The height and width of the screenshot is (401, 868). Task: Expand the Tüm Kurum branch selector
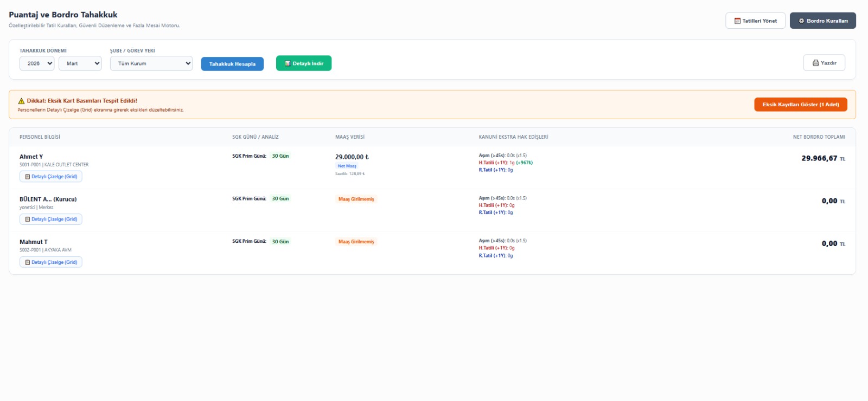(151, 63)
